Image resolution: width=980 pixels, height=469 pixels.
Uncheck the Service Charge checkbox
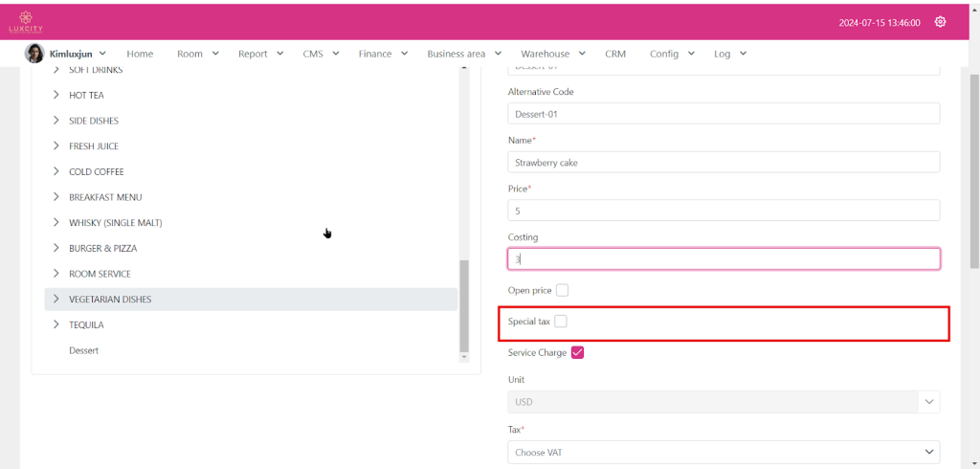(577, 352)
